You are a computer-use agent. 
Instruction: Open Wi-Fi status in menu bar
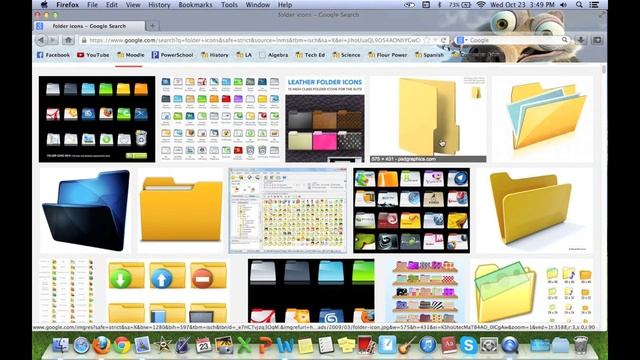click(x=481, y=5)
